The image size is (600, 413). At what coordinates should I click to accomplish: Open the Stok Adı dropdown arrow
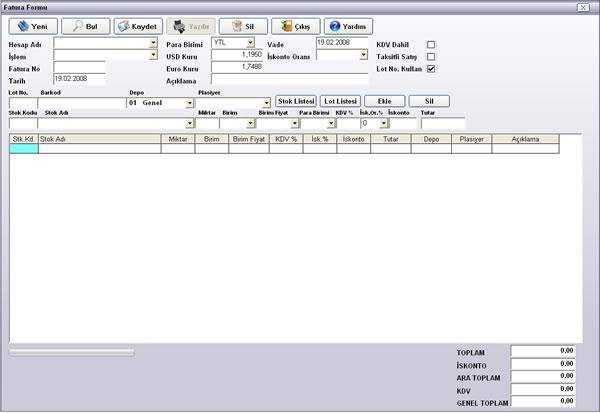(189, 123)
